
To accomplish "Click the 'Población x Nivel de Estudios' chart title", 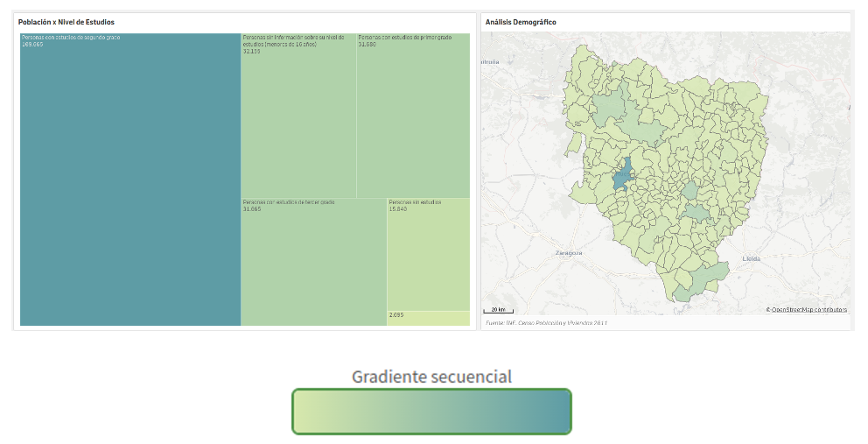I will point(66,22).
